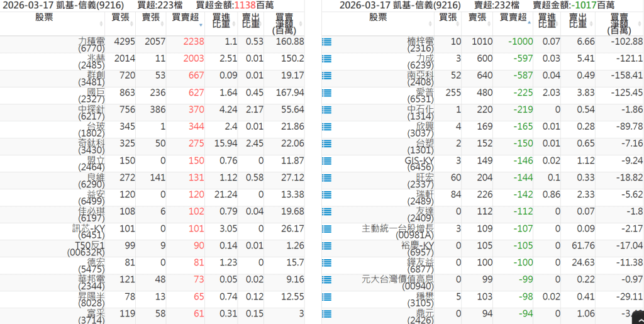Click the list icon beside 中石化 (1314)
The width and height of the screenshot is (644, 324).
tap(326, 110)
